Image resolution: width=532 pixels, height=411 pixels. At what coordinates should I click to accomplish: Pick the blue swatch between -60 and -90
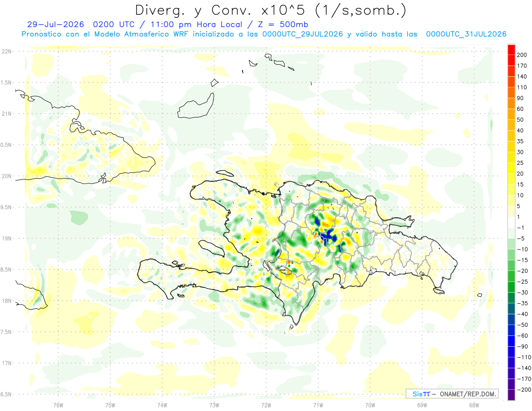point(511,341)
